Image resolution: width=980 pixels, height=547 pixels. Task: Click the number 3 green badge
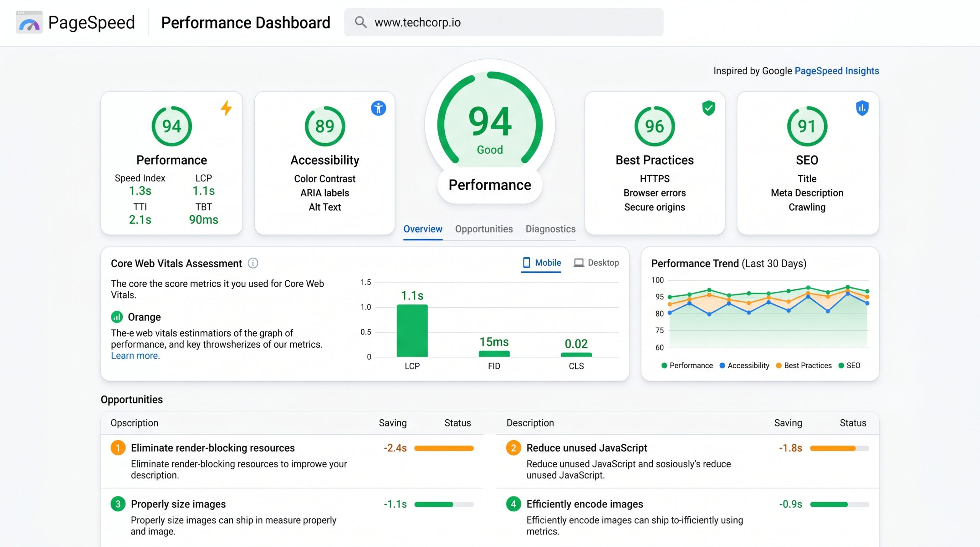pos(118,504)
